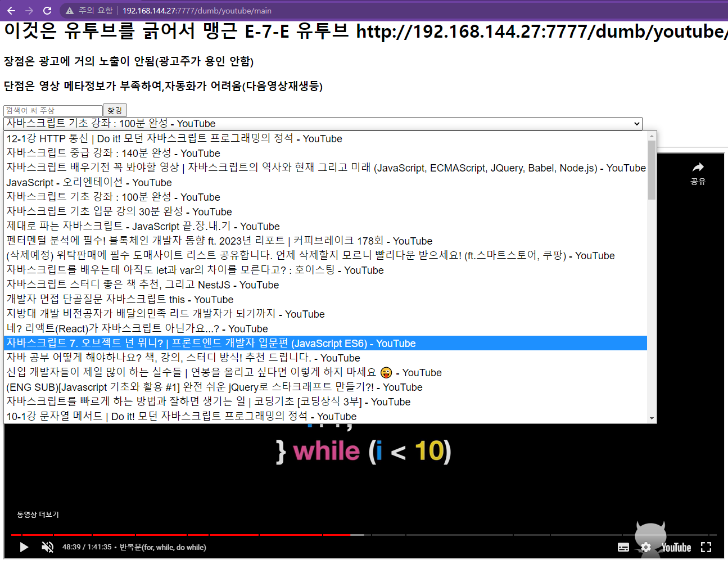Click the list scroll down arrow
Screen dimensions: 728x564
tap(652, 419)
